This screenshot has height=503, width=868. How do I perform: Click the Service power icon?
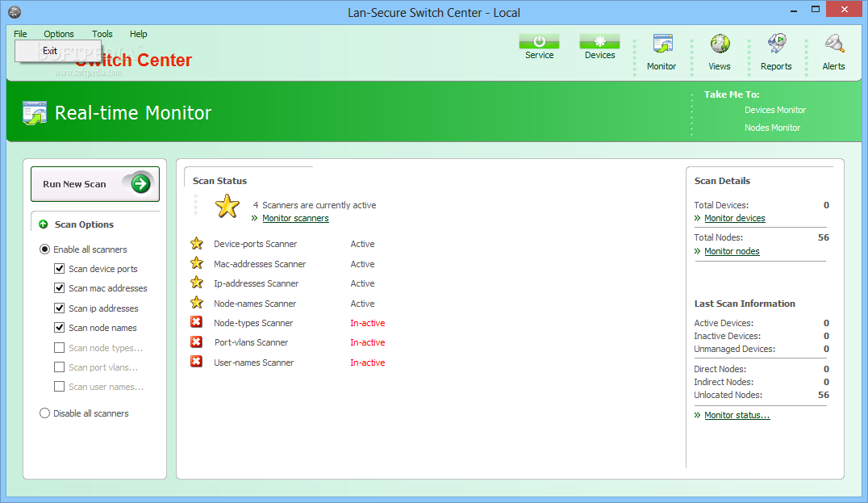539,41
